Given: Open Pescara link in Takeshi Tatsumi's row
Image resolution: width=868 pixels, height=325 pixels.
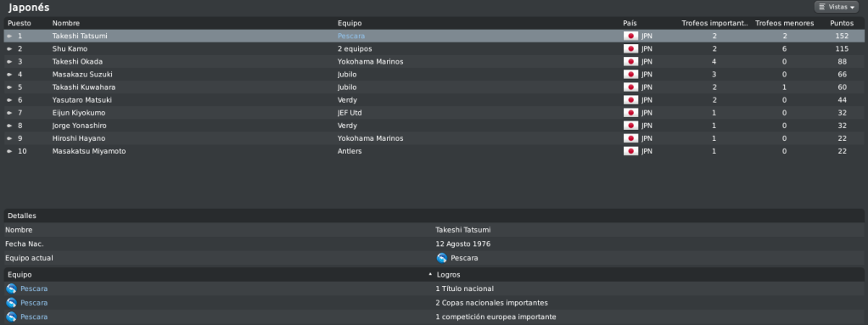Looking at the screenshot, I should [x=351, y=36].
